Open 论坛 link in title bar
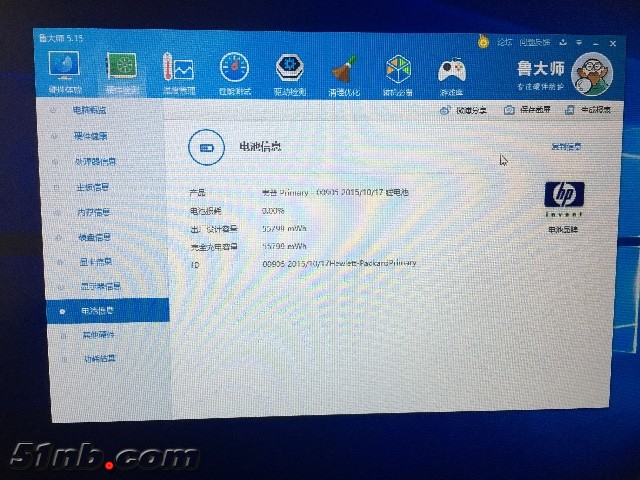640x480 pixels. click(x=504, y=42)
